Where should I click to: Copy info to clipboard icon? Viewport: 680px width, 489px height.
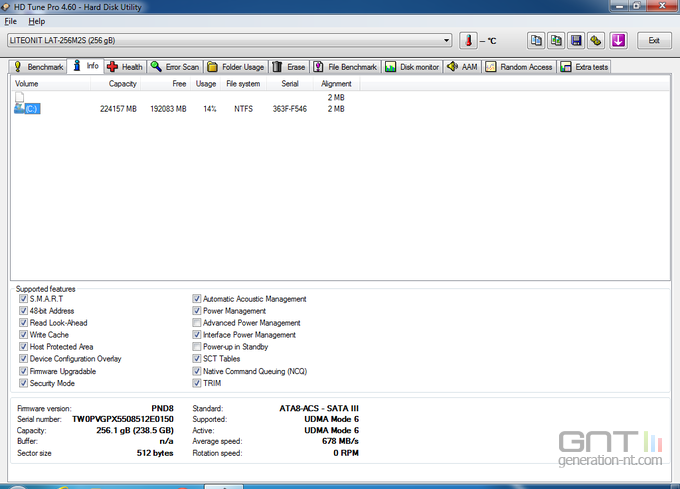(x=536, y=41)
